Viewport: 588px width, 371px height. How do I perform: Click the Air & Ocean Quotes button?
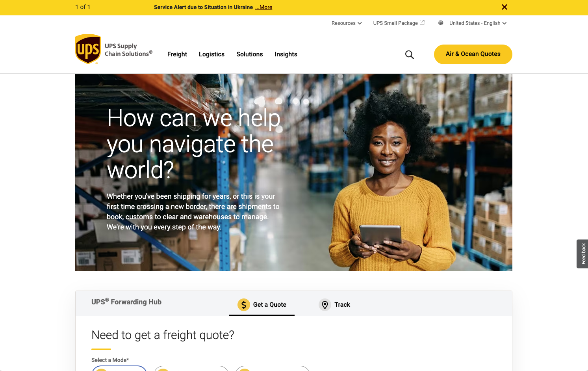(473, 54)
